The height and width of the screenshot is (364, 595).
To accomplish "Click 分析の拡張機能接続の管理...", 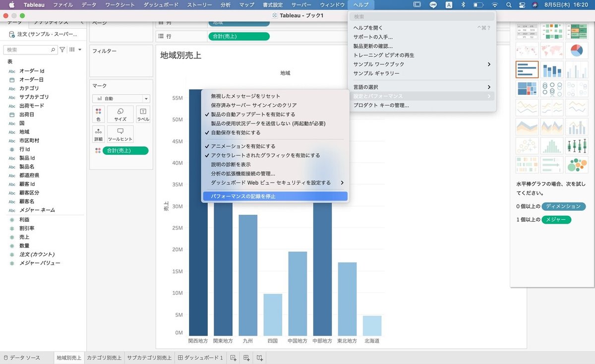I will pos(275,174).
